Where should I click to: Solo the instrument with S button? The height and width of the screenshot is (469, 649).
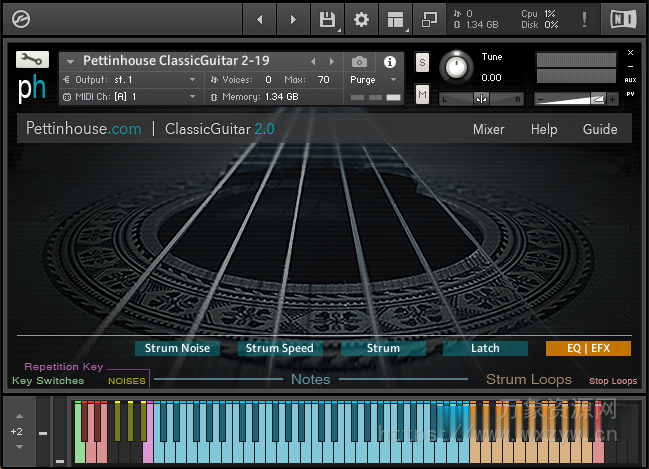[422, 62]
